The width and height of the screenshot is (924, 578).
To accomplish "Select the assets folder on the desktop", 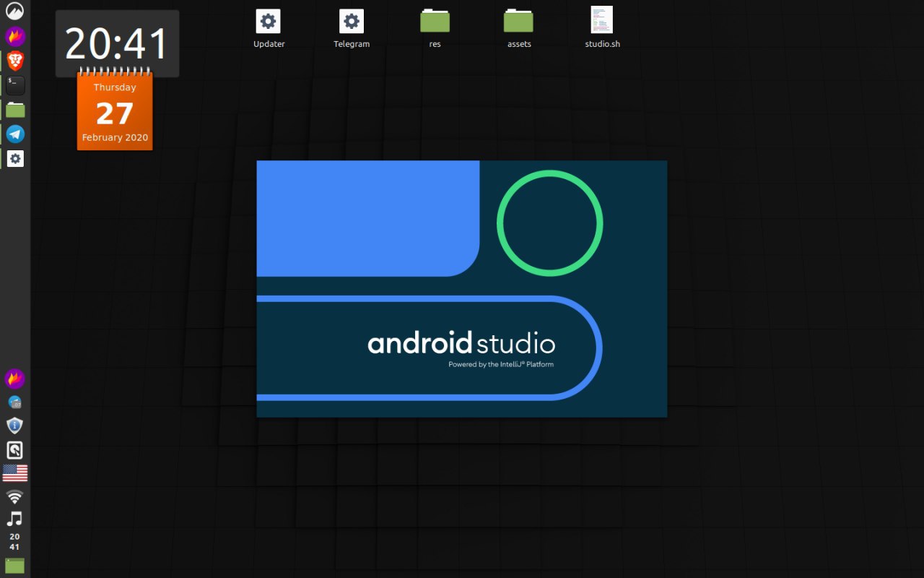I will 518,28.
